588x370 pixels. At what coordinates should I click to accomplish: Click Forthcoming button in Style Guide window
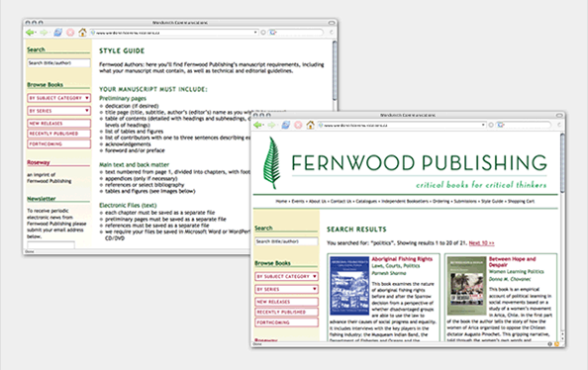pyautogui.click(x=58, y=144)
